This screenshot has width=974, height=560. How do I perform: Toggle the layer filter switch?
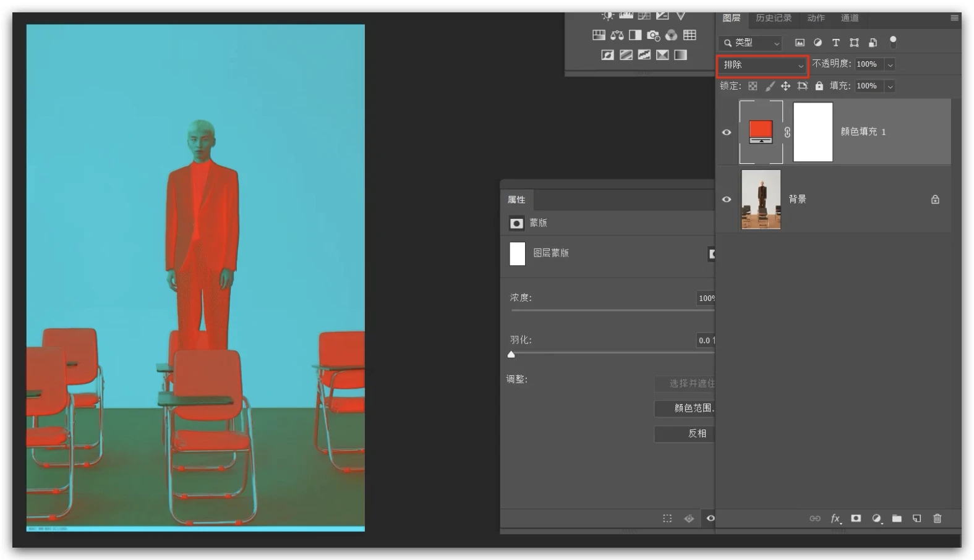pyautogui.click(x=892, y=41)
